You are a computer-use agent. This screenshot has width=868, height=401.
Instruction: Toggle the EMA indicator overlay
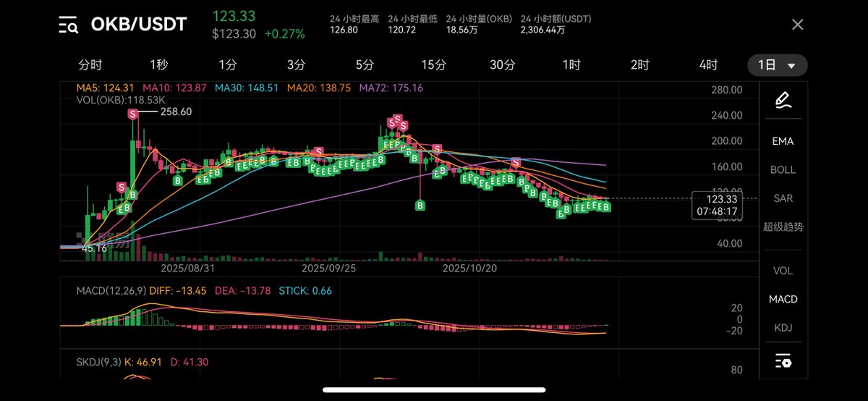point(783,141)
